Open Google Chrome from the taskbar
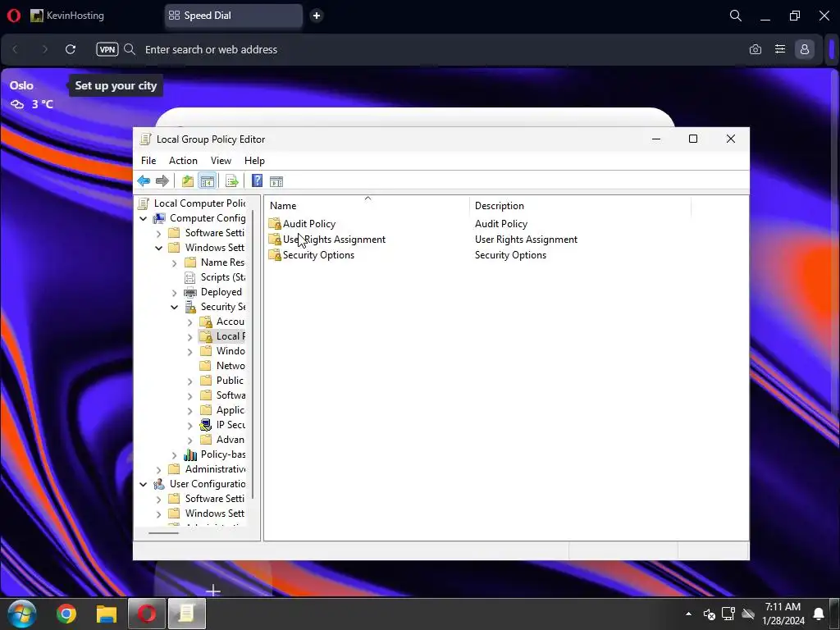 point(66,614)
